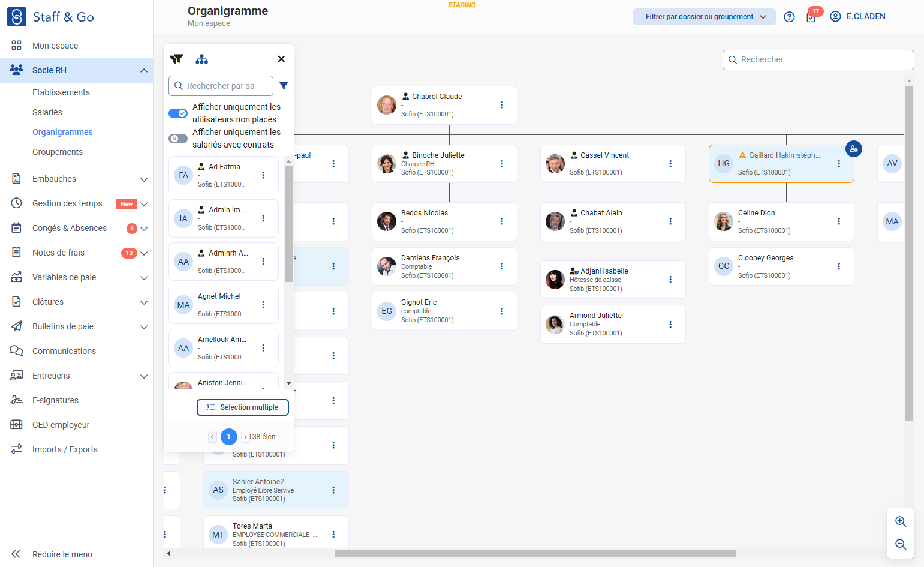Open Filtrer par dossier ou groupement dropdown
Viewport: 924px width, 567px height.
pyautogui.click(x=705, y=17)
